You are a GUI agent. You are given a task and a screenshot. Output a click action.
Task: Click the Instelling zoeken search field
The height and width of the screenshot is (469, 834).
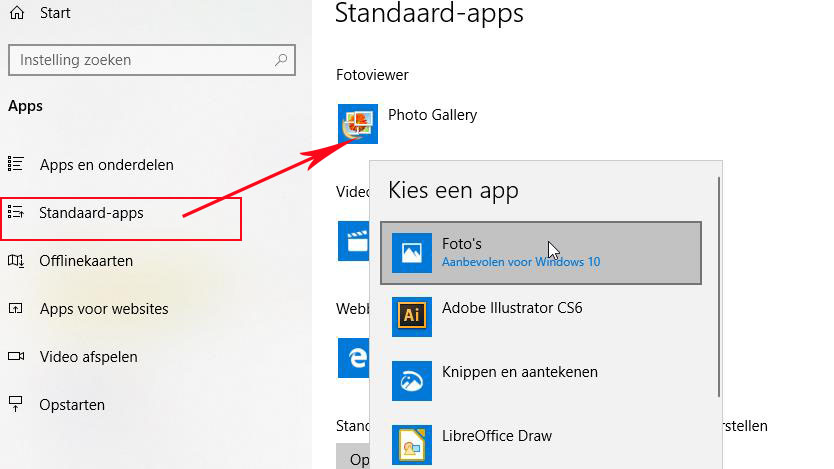140,60
